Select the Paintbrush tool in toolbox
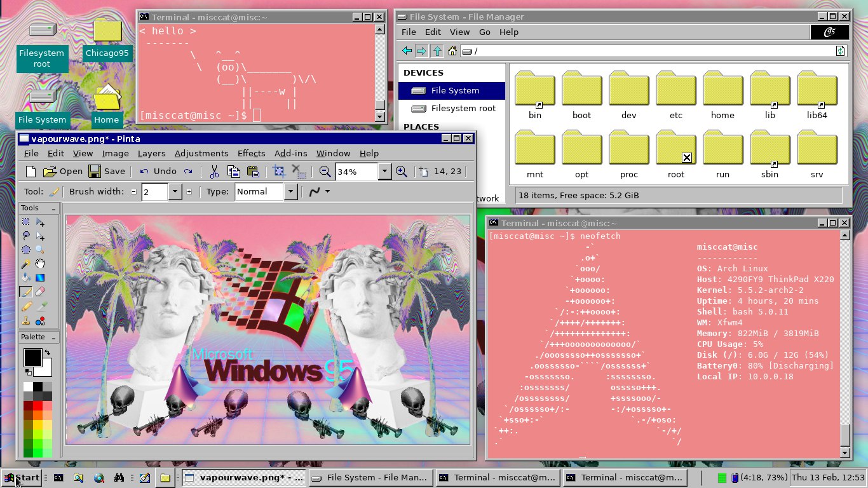 [26, 292]
